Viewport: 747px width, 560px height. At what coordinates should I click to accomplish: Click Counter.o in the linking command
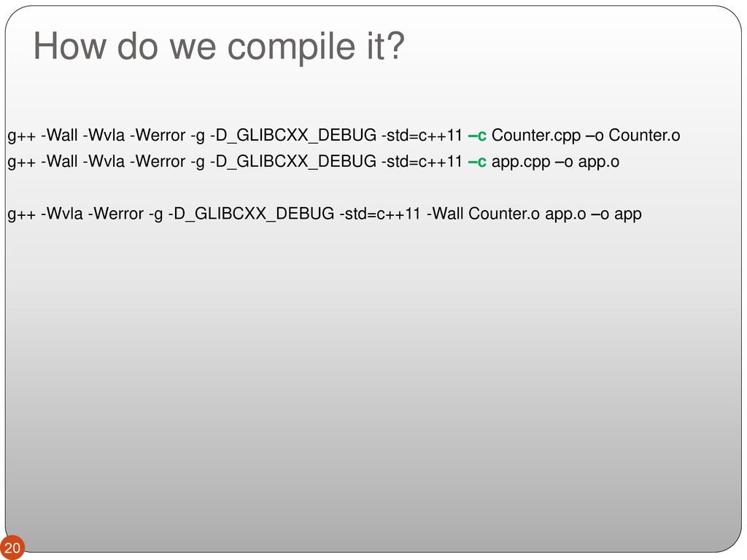tap(504, 214)
